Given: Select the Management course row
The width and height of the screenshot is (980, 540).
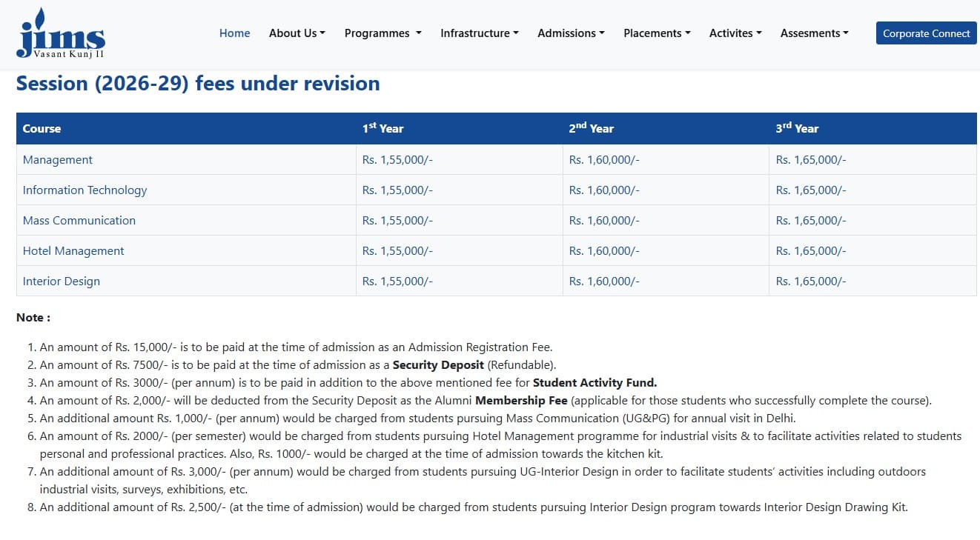Looking at the screenshot, I should tap(58, 160).
